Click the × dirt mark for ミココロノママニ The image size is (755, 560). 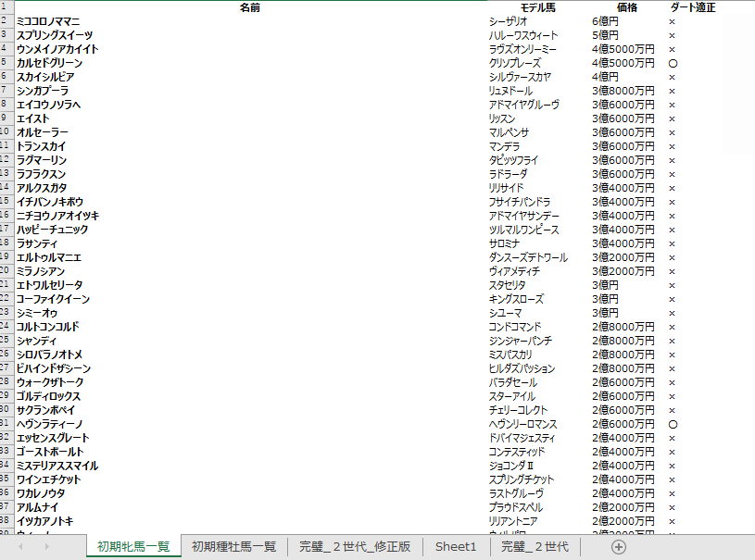[673, 22]
